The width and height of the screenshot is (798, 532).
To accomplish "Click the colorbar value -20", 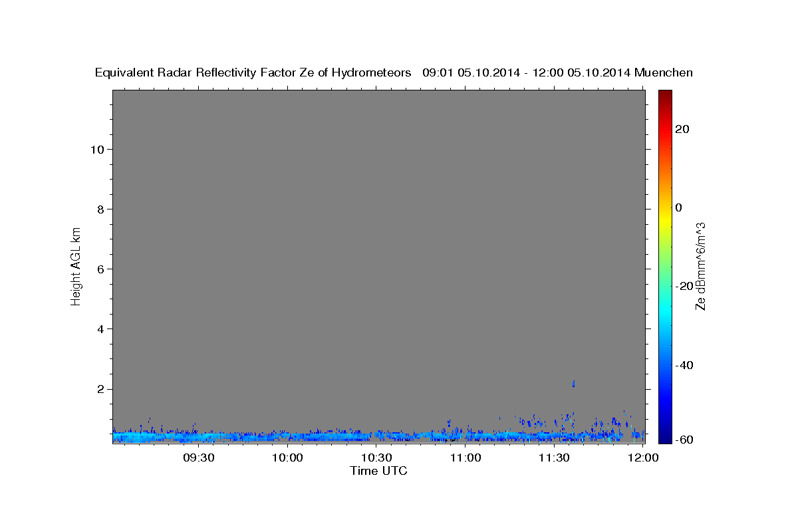I will tap(684, 286).
